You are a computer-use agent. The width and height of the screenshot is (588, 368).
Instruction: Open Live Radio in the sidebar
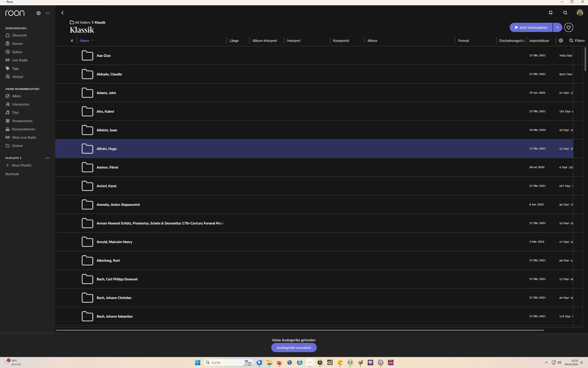pos(17,60)
